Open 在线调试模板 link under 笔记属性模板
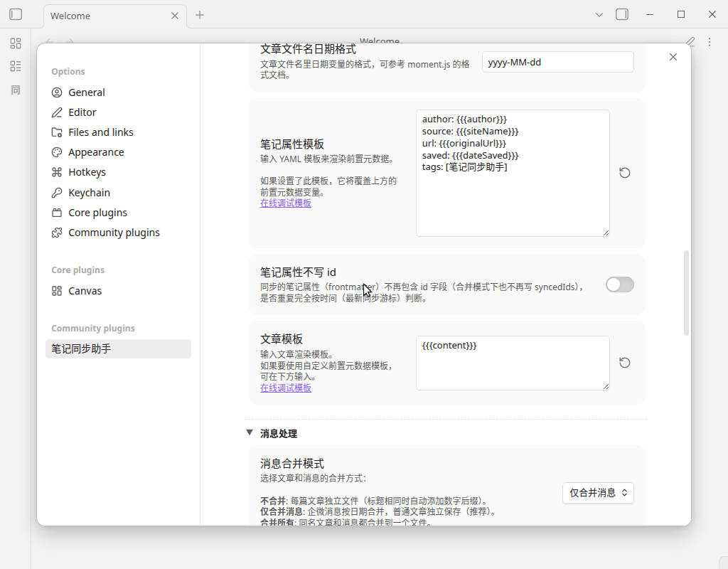728x569 pixels. click(x=286, y=203)
